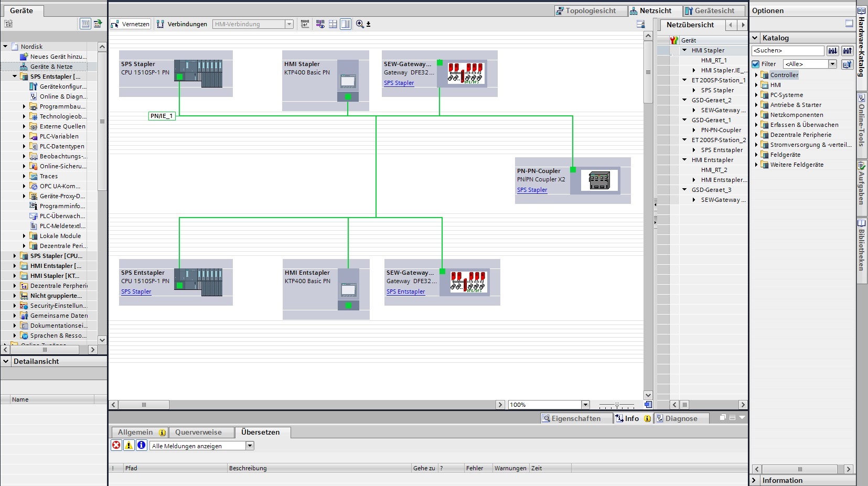Click the project tree detail view toggle icon
This screenshot has width=868, height=486.
click(x=85, y=24)
